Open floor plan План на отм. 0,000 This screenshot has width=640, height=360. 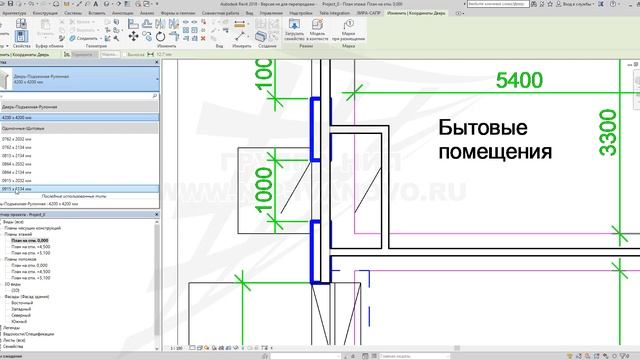click(30, 240)
